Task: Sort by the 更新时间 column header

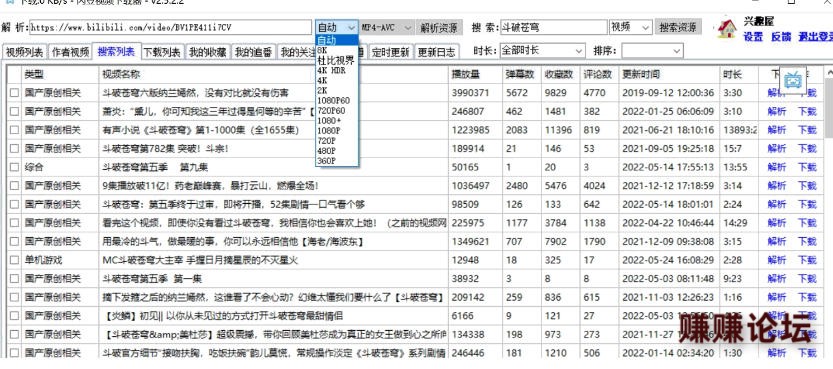Action: pyautogui.click(x=669, y=74)
